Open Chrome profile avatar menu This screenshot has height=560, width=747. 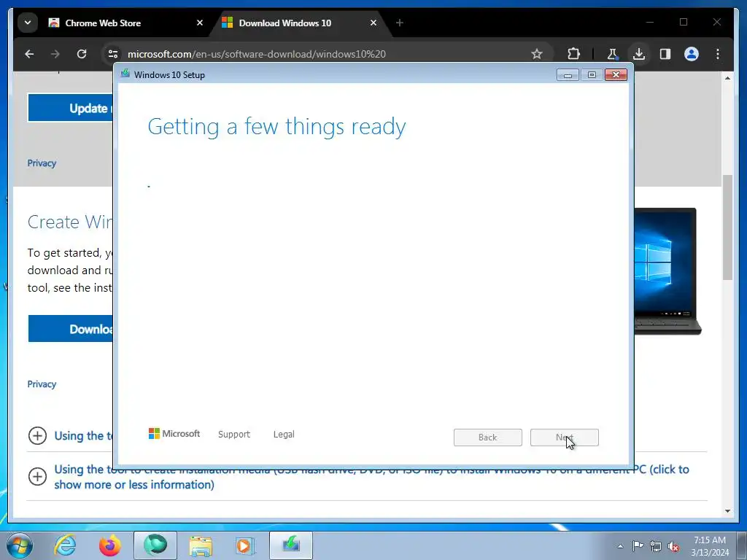point(692,54)
